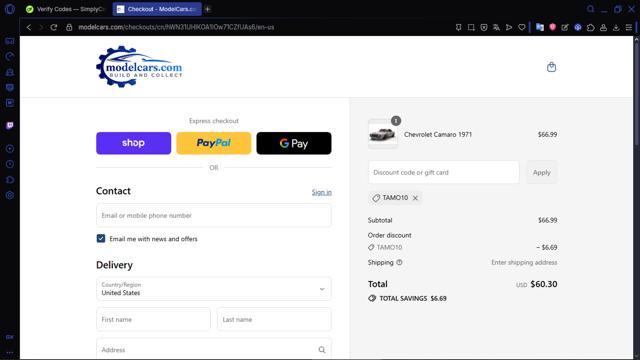Image resolution: width=640 pixels, height=360 pixels.
Task: Click the Order discount TAMO10 label
Action: pyautogui.click(x=389, y=247)
